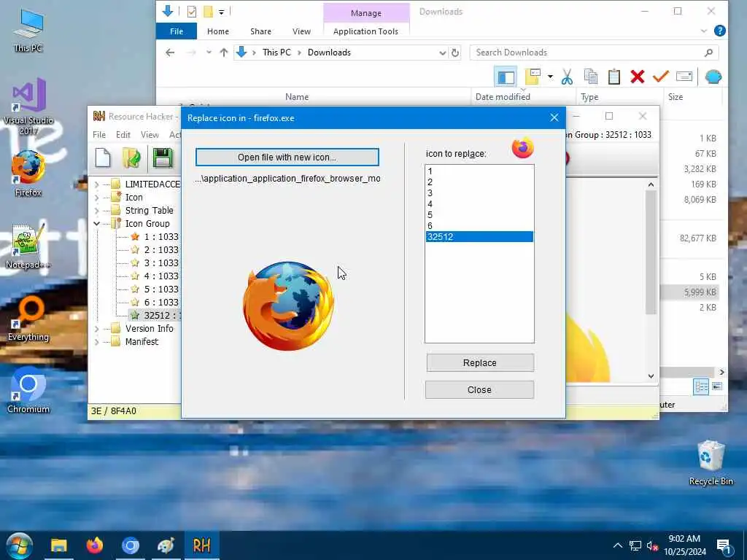
Task: Sort by Date modified column header
Action: pyautogui.click(x=503, y=97)
